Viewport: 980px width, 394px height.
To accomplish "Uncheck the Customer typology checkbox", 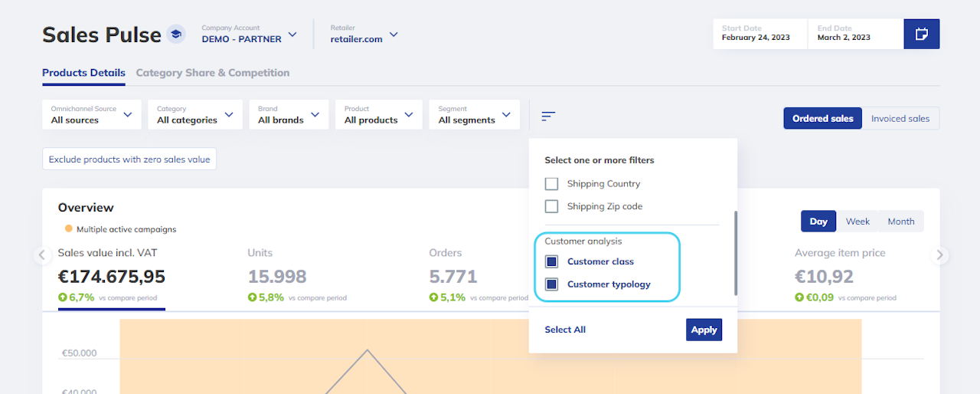I will [551, 284].
